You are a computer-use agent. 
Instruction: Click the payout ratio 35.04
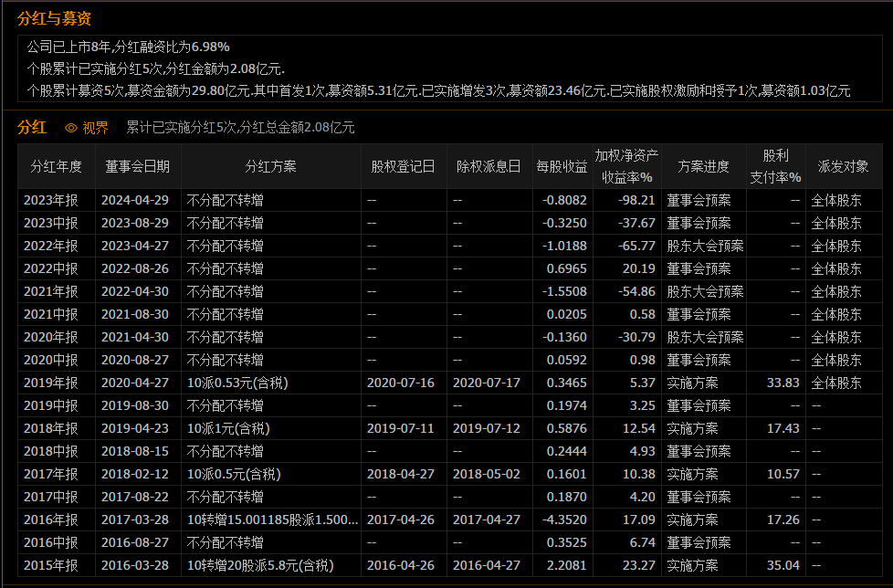click(783, 565)
